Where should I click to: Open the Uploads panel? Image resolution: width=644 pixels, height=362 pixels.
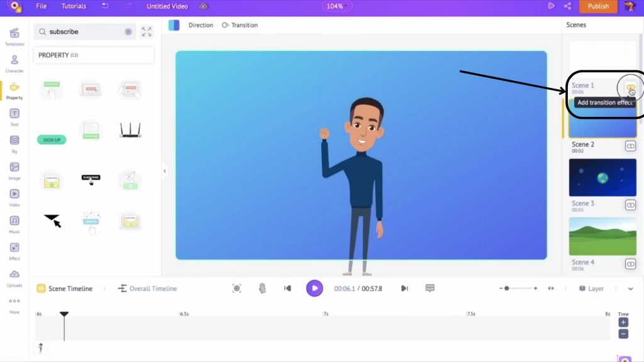click(14, 277)
